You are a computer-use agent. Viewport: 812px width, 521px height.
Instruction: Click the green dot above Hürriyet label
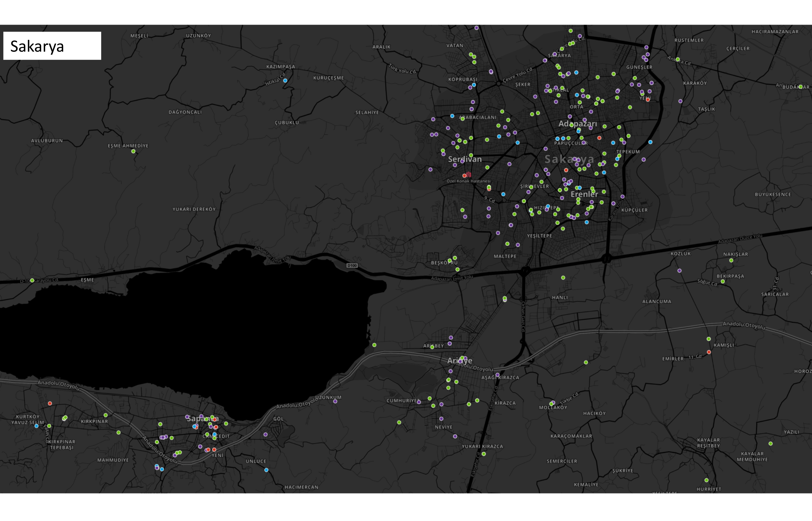(x=706, y=480)
